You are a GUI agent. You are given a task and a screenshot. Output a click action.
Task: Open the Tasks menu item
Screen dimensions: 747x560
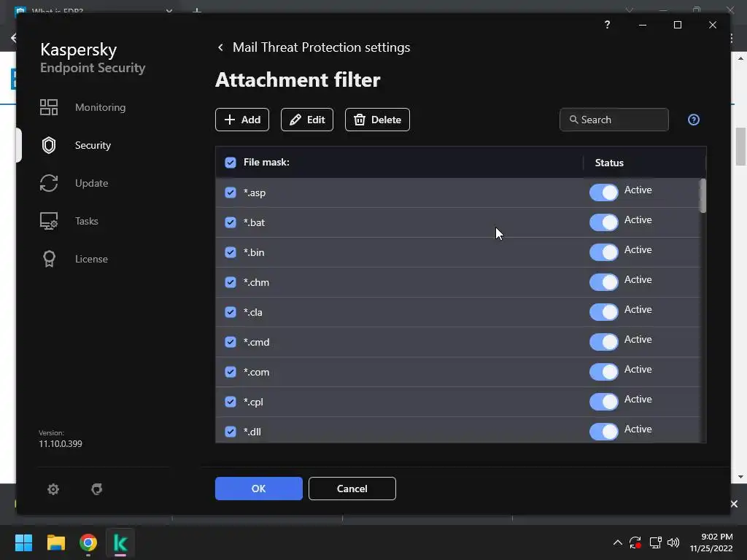pos(87,221)
